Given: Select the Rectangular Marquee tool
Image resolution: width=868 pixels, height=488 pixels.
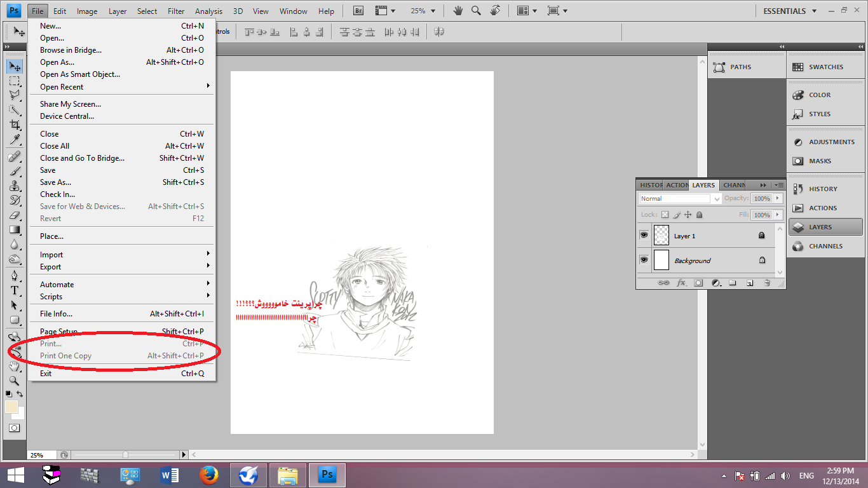Looking at the screenshot, I should click(x=14, y=81).
